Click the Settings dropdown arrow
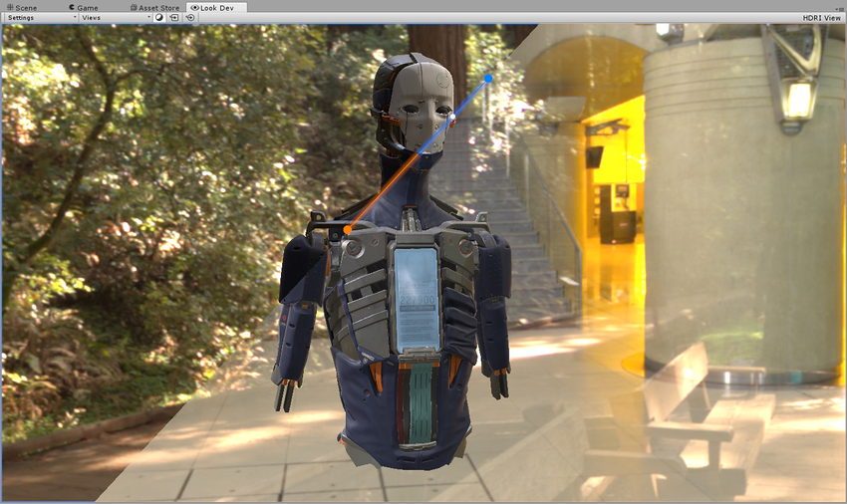Viewport: 847px width, 504px height. tap(75, 17)
